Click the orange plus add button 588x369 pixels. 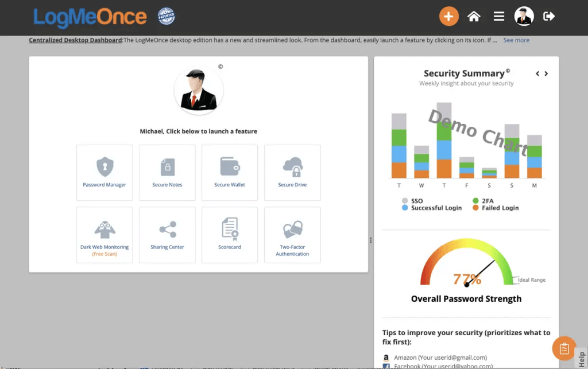coord(449,16)
